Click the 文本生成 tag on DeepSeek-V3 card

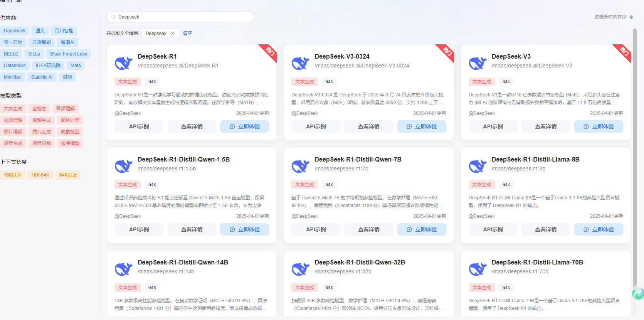click(482, 82)
